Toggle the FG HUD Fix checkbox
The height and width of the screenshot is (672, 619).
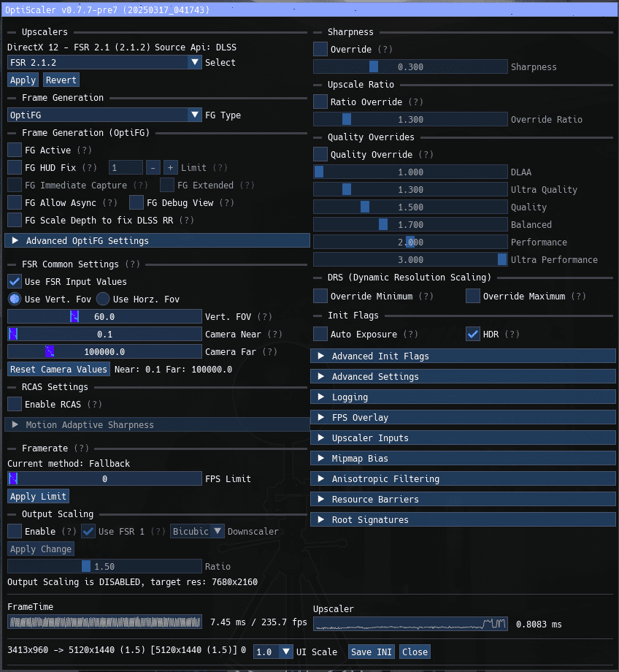pyautogui.click(x=15, y=167)
